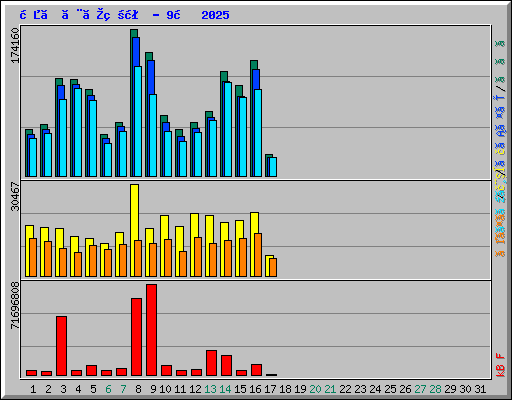Click the 2025 title text

tap(215, 15)
